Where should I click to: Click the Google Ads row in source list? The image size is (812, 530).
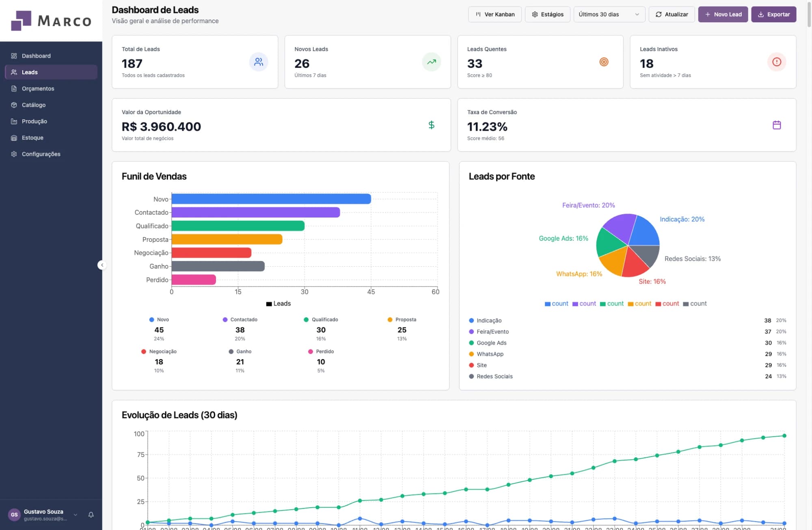627,343
